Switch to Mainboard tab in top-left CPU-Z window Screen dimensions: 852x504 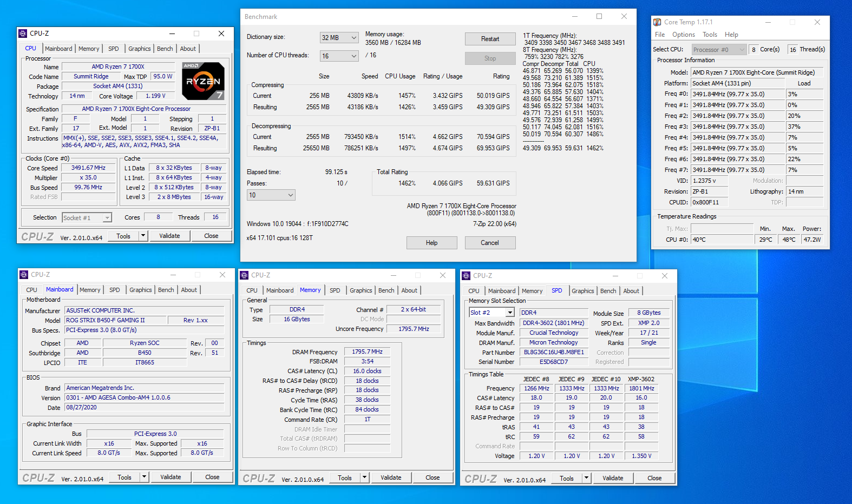58,49
